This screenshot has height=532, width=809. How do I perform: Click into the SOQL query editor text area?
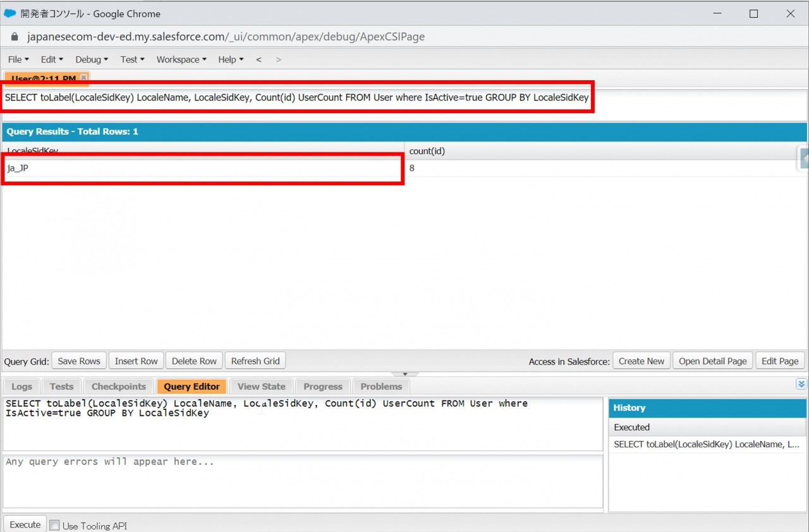click(x=303, y=424)
